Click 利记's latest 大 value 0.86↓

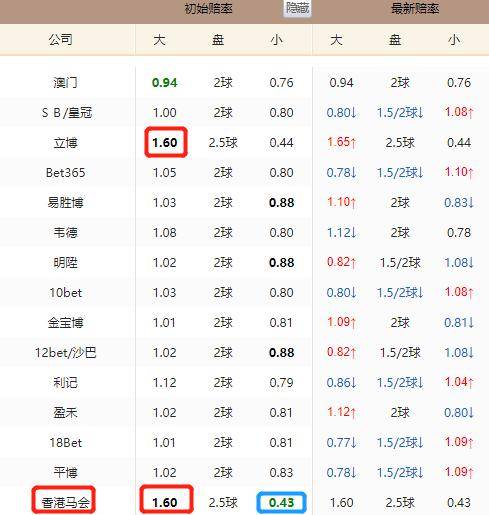341,383
